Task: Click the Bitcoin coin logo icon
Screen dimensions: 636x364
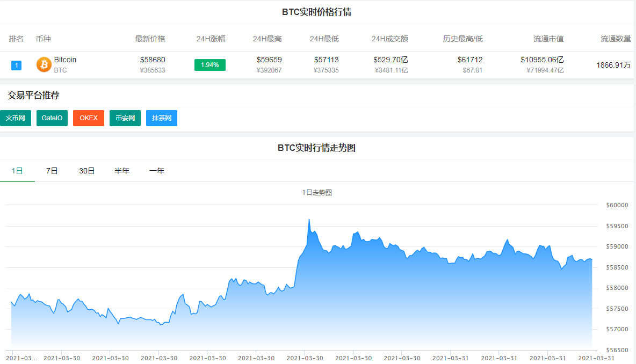Action: pos(44,64)
